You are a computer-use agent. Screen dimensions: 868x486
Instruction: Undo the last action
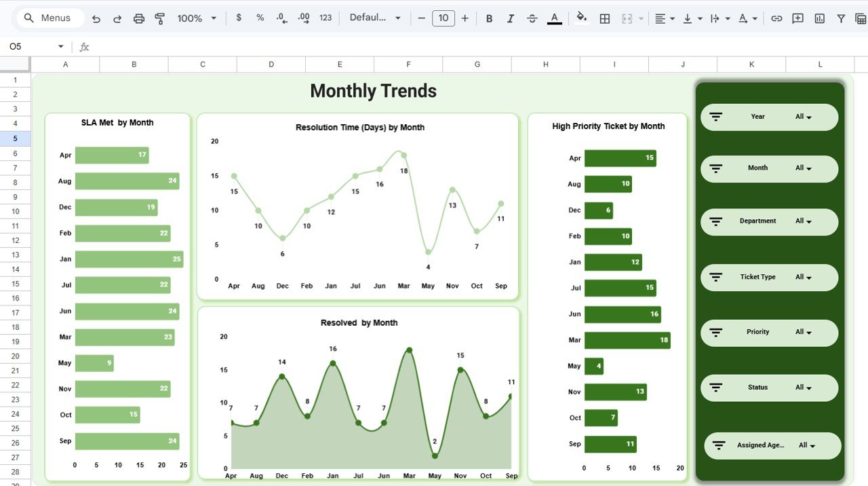coord(96,18)
